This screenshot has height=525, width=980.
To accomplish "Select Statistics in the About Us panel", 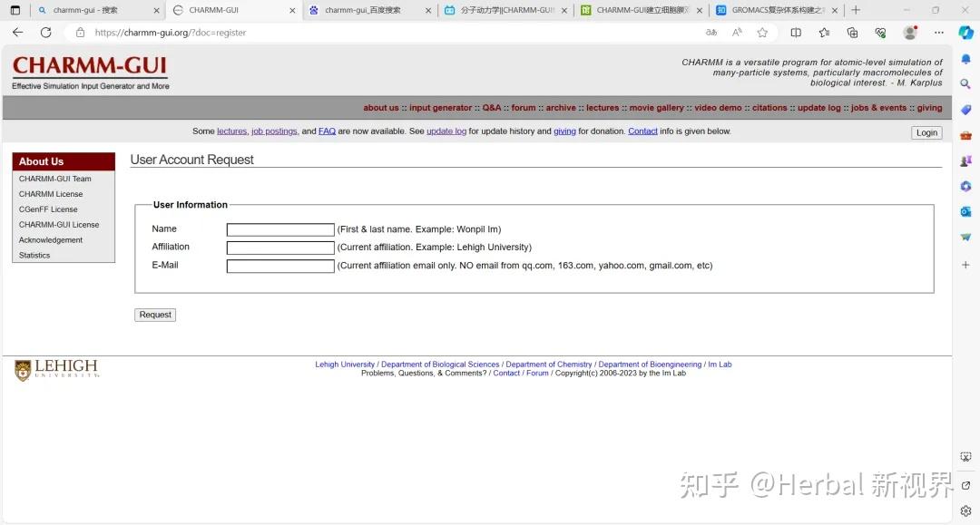I will [x=34, y=255].
